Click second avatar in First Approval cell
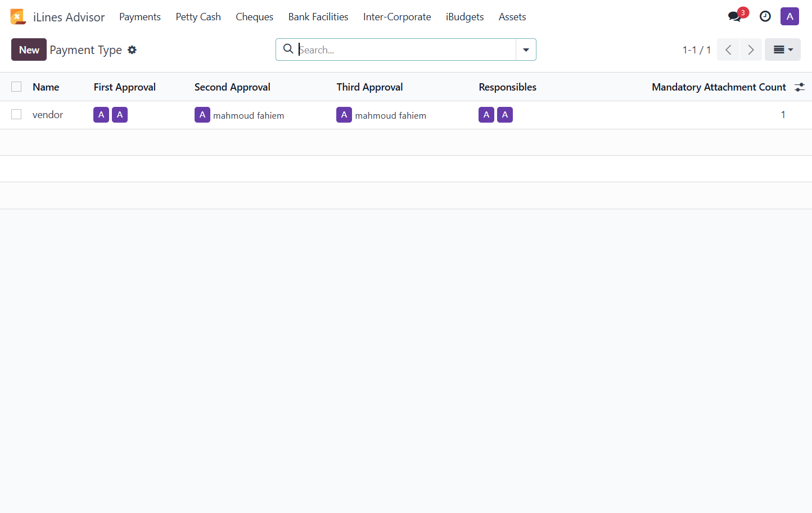The width and height of the screenshot is (812, 513). point(120,115)
